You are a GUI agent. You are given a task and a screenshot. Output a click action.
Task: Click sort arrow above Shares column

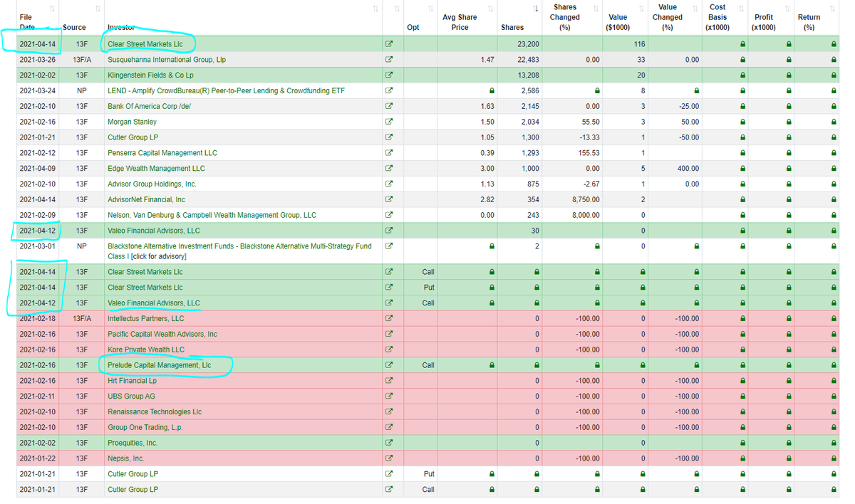[x=536, y=8]
